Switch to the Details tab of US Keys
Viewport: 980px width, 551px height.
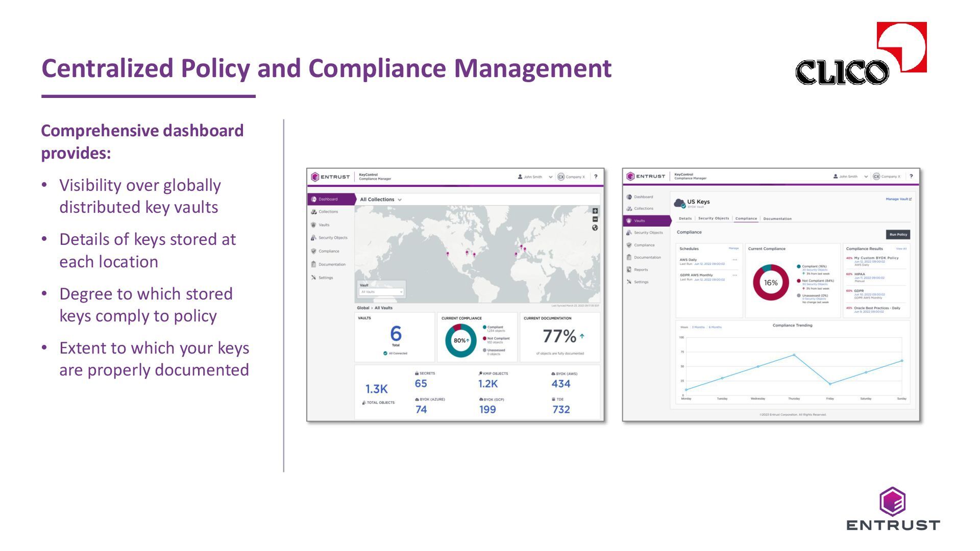coord(685,218)
